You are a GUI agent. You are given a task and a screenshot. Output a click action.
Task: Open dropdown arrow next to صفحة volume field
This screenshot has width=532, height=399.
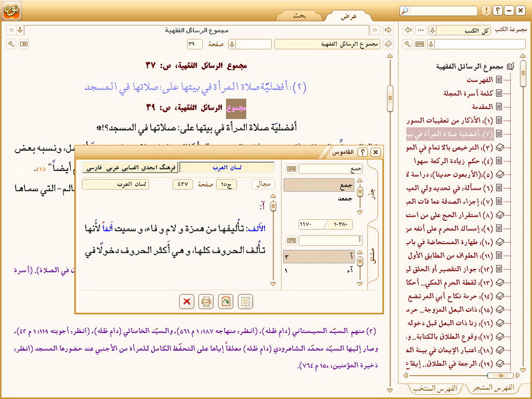[x=232, y=44]
